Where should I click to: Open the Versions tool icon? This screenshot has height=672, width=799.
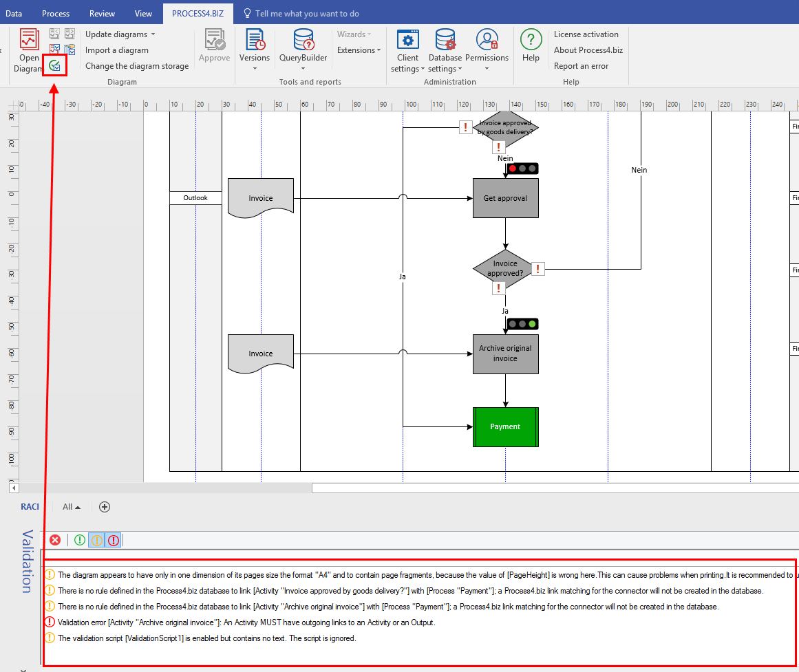click(255, 40)
